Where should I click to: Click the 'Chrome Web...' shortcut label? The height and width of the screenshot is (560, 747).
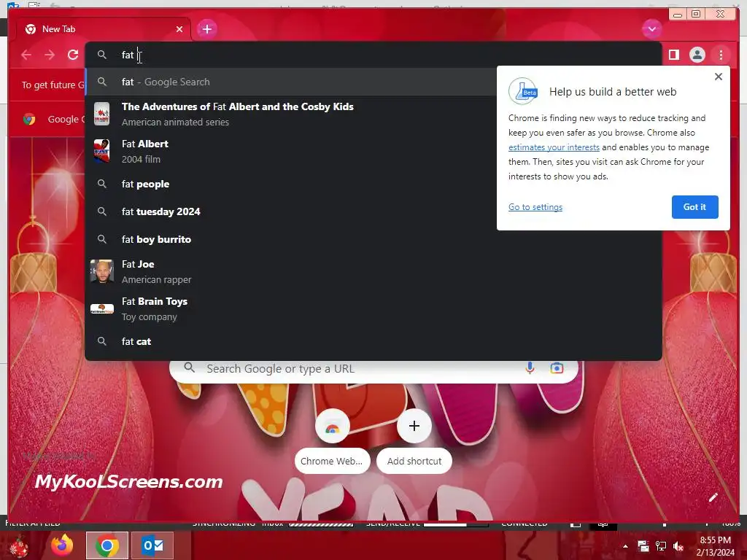tap(332, 461)
